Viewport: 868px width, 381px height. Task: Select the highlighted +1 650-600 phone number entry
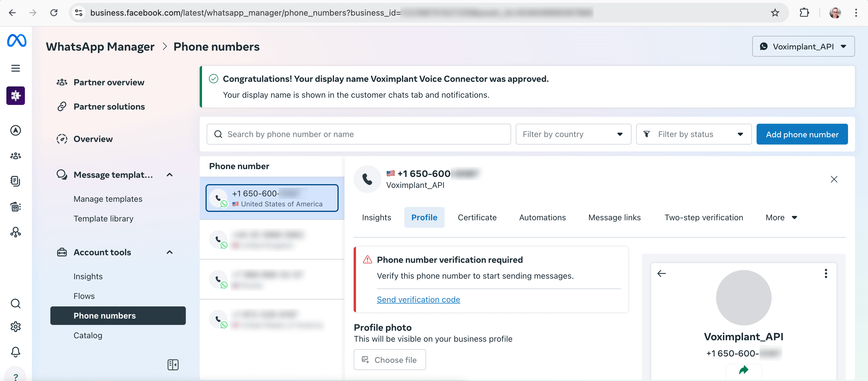pyautogui.click(x=271, y=198)
